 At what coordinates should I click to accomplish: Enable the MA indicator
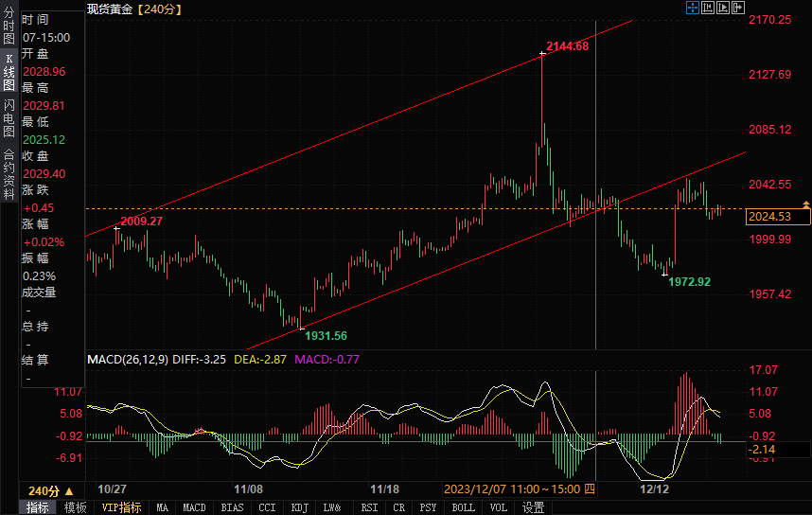click(163, 507)
